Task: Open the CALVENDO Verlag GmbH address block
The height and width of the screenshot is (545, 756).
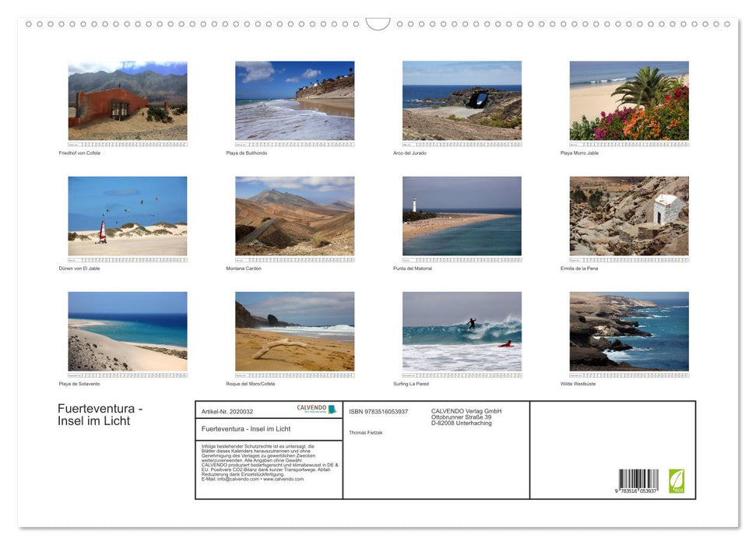Action: (466, 417)
